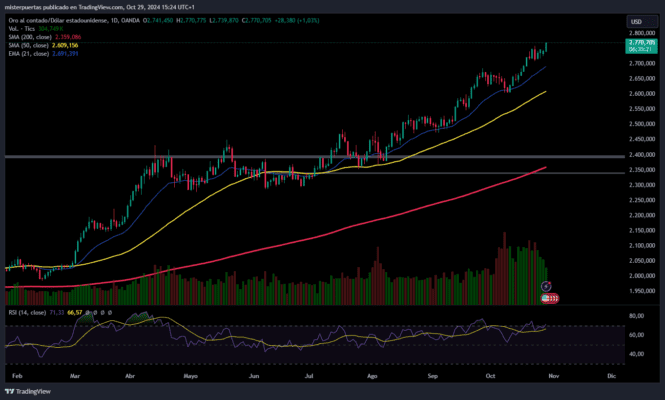Viewport: 665px width, 400px height.
Task: Click the US flag events badge
Action: 550,299
